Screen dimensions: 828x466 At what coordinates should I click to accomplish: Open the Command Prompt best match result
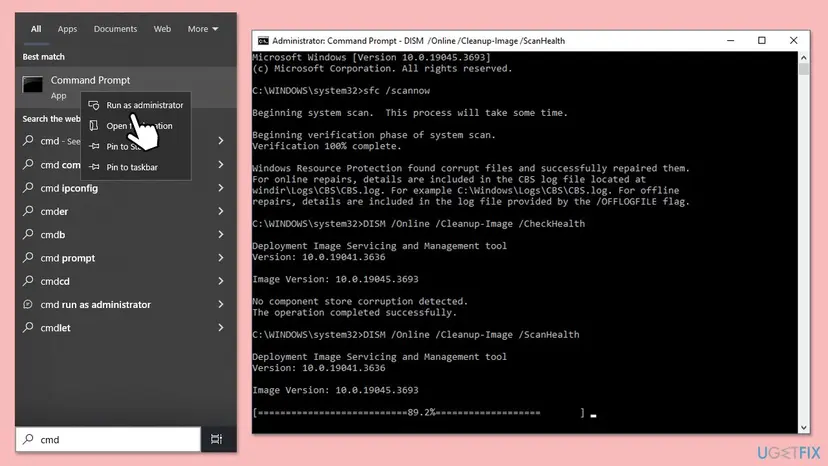point(126,87)
